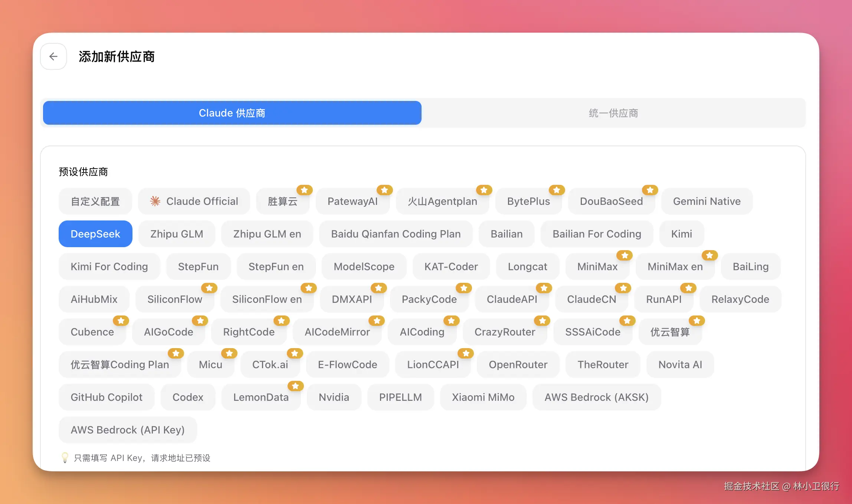852x504 pixels.
Task: Select the highlighted DeepSeek preset
Action: [x=95, y=234]
